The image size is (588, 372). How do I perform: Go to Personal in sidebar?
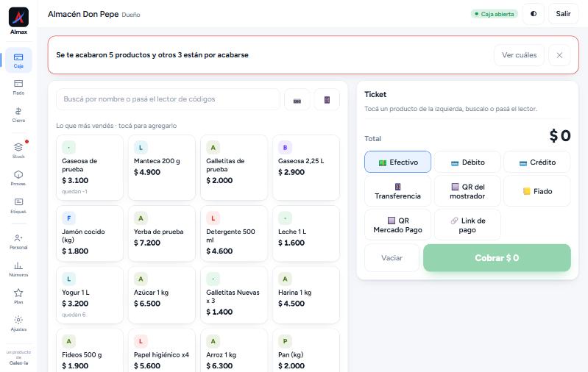tap(18, 241)
